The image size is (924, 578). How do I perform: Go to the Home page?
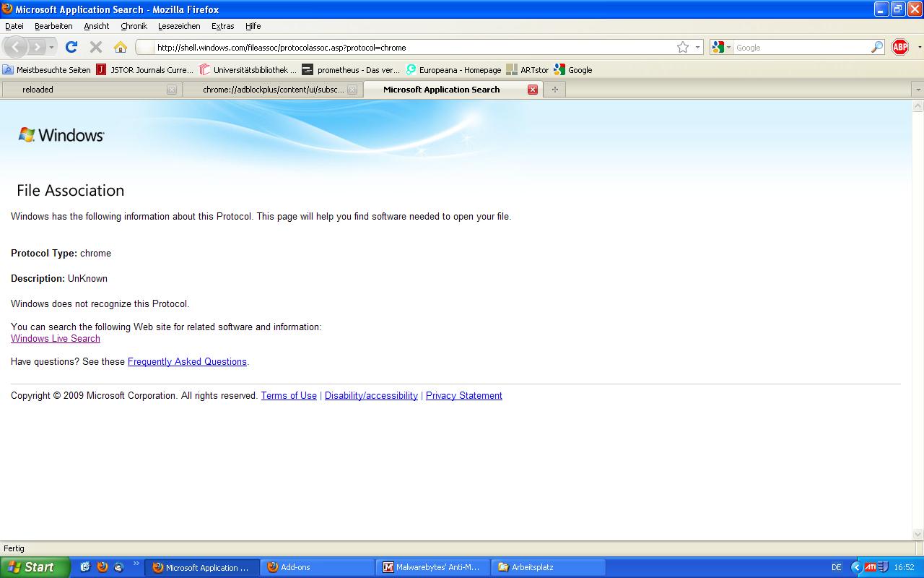pos(121,47)
